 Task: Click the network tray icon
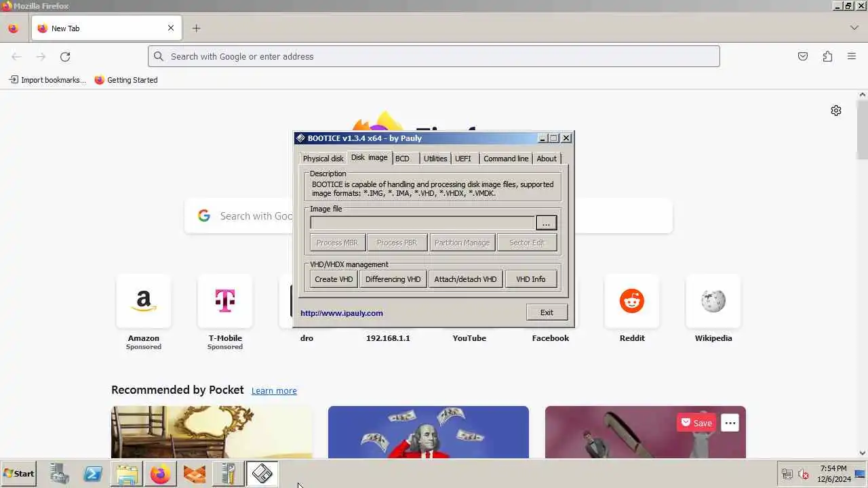point(787,474)
